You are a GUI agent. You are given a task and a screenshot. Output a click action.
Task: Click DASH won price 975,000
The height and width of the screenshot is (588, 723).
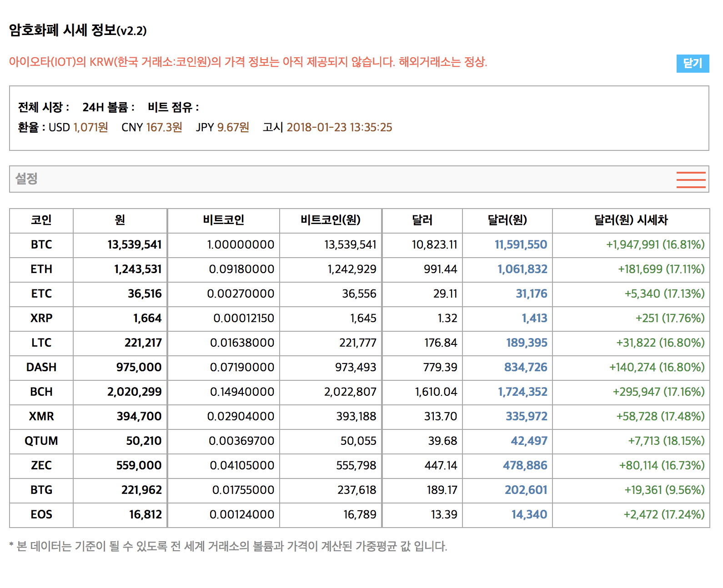tap(139, 368)
